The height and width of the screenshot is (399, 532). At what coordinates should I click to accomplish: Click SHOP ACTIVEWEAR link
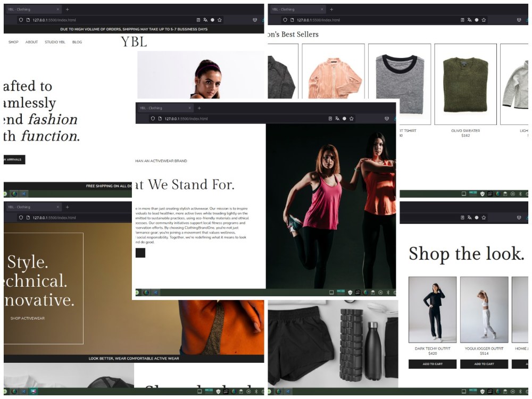click(28, 318)
